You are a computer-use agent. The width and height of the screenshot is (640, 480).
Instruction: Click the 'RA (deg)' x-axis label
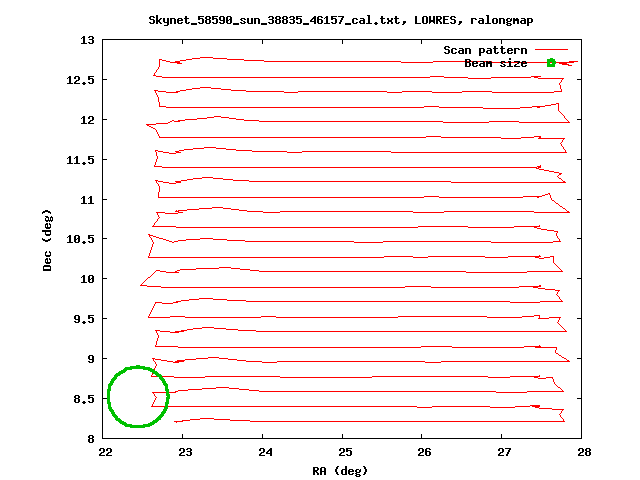340,471
